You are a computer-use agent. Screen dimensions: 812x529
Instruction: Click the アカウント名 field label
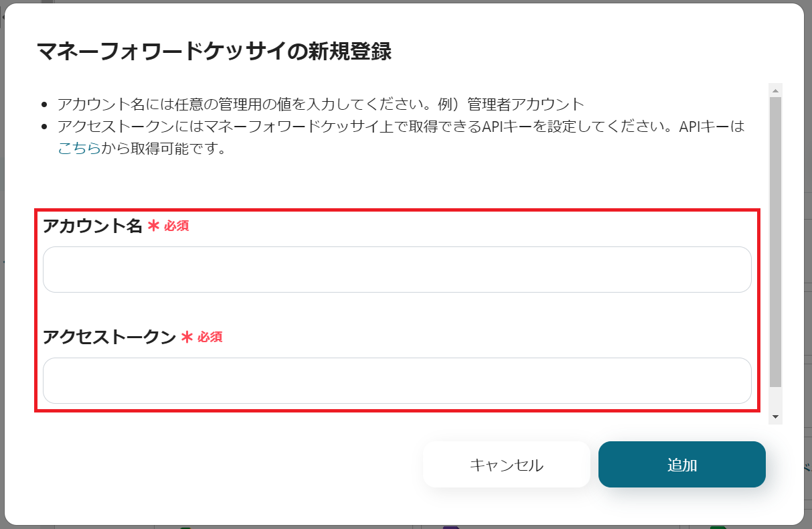point(92,226)
